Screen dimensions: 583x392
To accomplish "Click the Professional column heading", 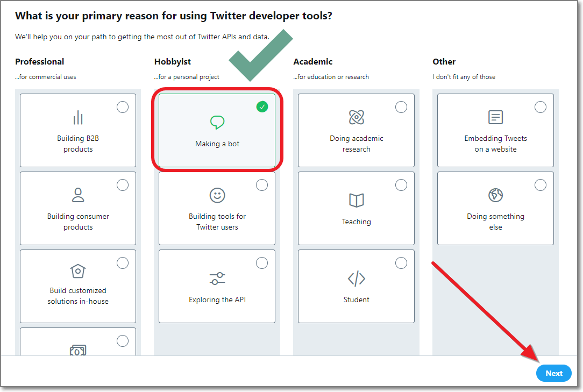I will click(x=39, y=62).
